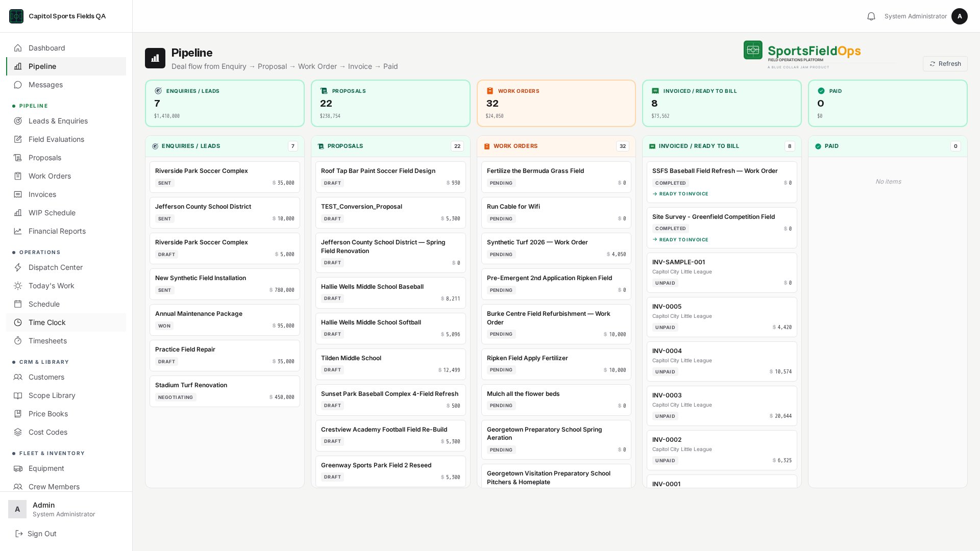Click the Refresh button
This screenshot has height=551, width=980.
945,64
